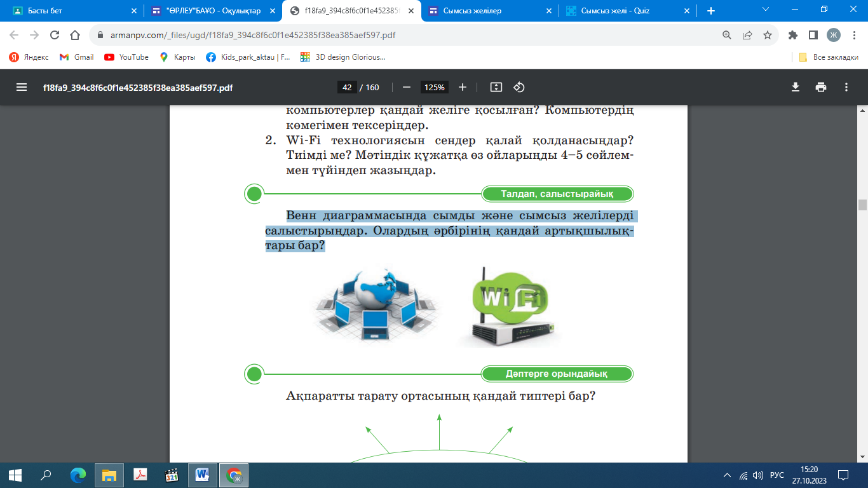Open File Explorer from the taskbar
Viewport: 868px width, 488px height.
coord(109,475)
